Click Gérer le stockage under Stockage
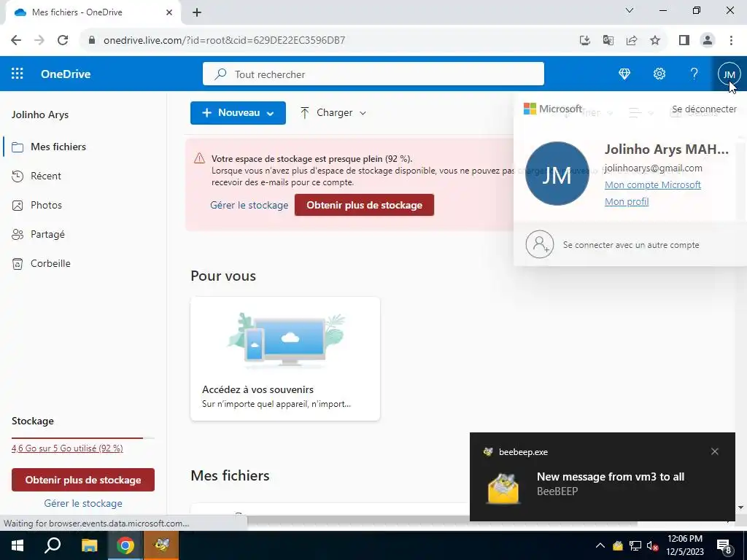747x560 pixels. pyautogui.click(x=83, y=503)
